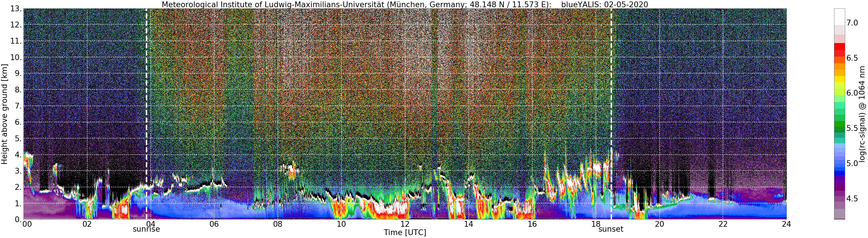Select the 'sunrise' label below the time axis
This screenshot has height=238, width=868.
pos(146,229)
